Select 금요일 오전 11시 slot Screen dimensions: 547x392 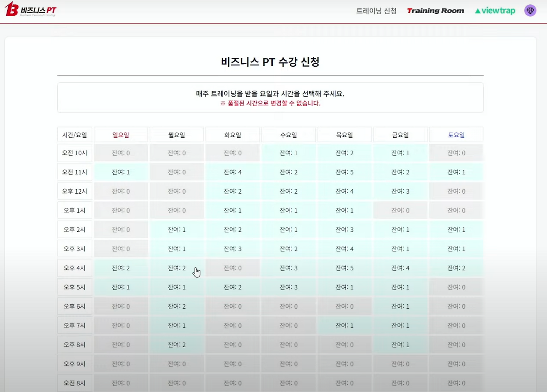pos(400,172)
